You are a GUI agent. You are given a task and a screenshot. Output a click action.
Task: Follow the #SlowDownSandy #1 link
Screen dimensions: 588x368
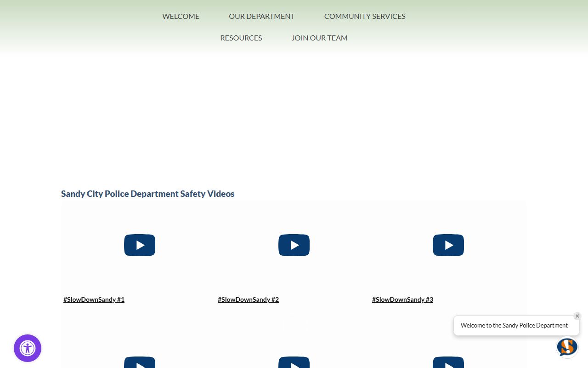click(94, 299)
